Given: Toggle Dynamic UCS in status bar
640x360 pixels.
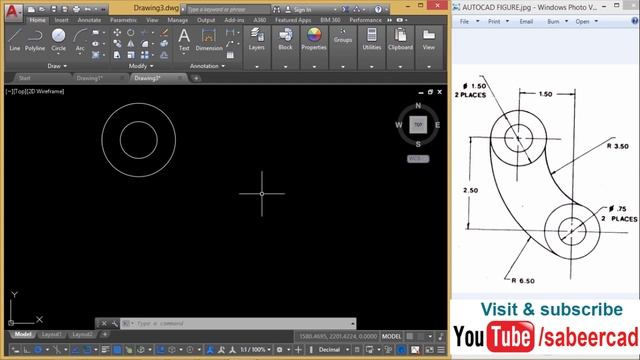Looking at the screenshot, I should click(x=161, y=350).
